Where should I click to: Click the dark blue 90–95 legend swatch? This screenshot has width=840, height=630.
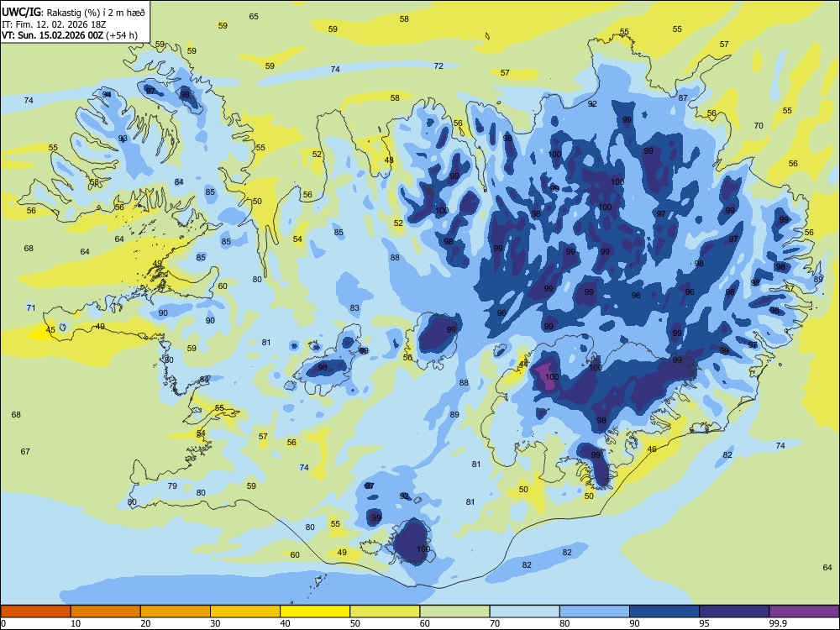[664, 612]
